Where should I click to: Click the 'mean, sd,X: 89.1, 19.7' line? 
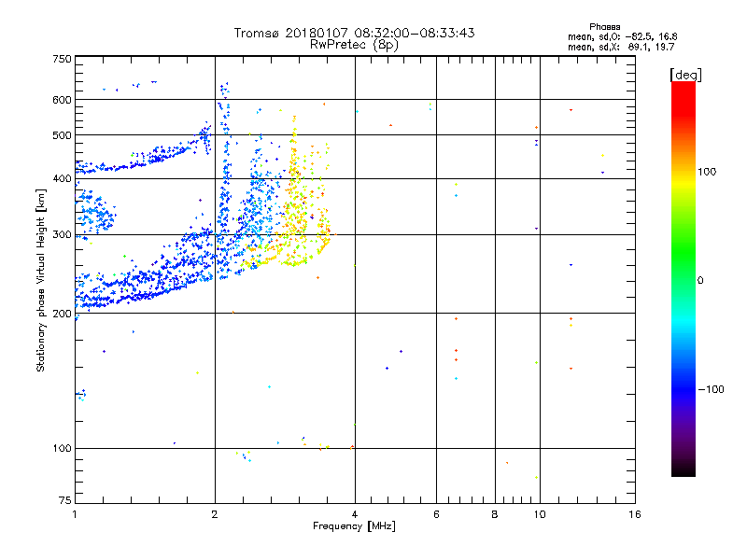(x=621, y=47)
